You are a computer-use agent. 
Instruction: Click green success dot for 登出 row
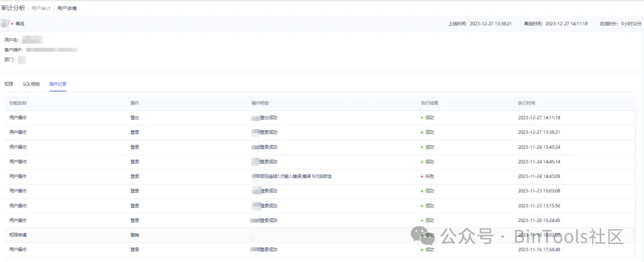coord(422,118)
